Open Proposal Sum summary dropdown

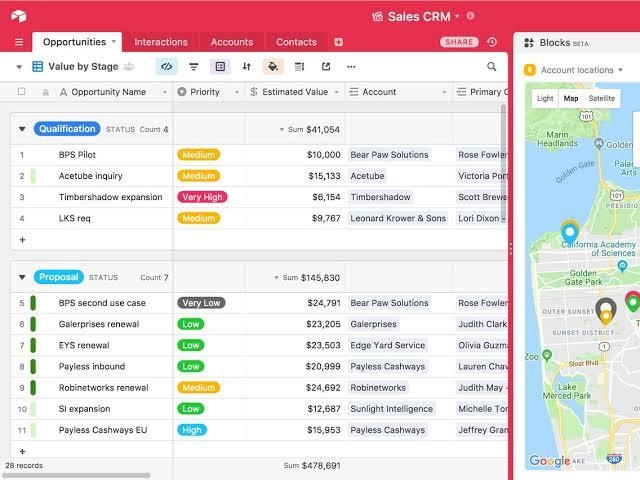[276, 278]
